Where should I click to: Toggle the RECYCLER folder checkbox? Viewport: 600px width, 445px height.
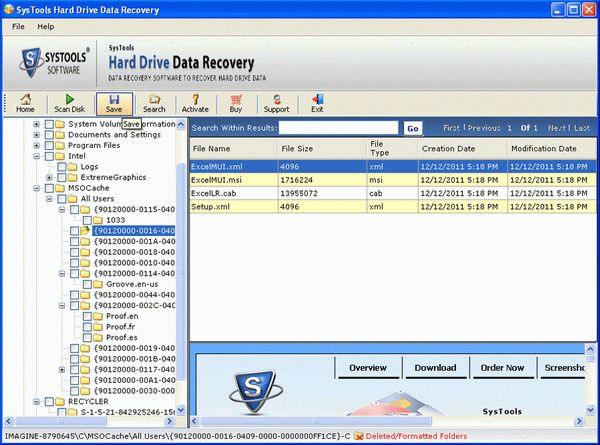click(x=50, y=401)
